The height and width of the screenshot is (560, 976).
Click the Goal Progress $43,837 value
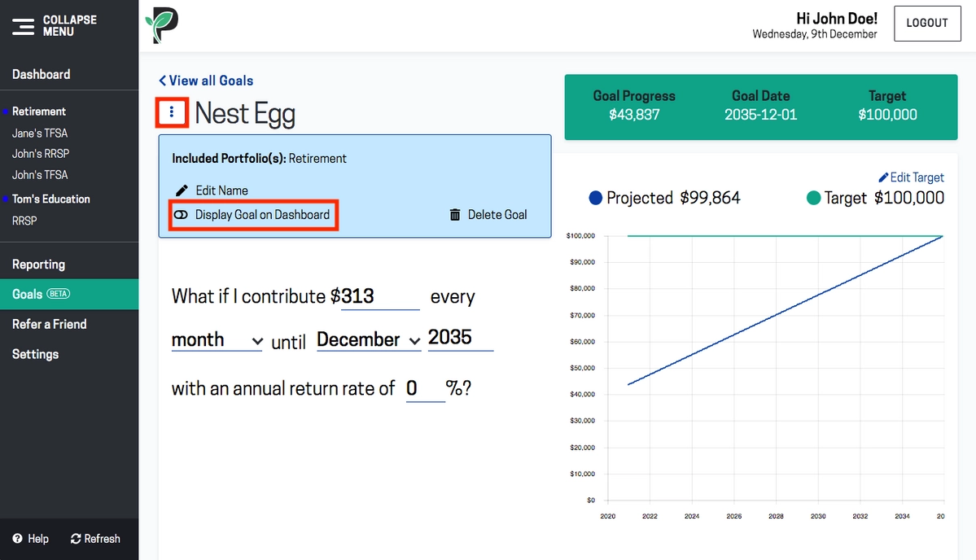point(634,115)
